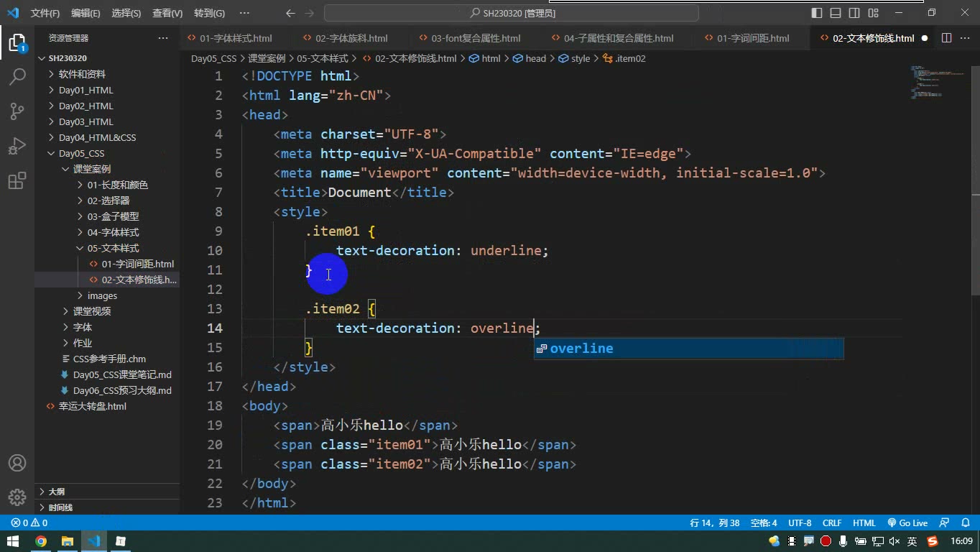
Task: Open Customize Layout in the title bar
Action: tap(873, 13)
